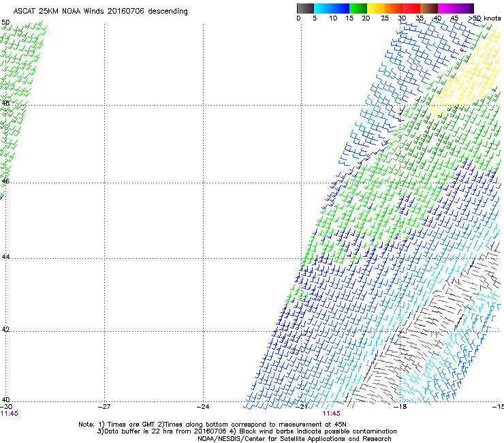
Task: Click the longitude label '-18'
Action: pos(400,407)
